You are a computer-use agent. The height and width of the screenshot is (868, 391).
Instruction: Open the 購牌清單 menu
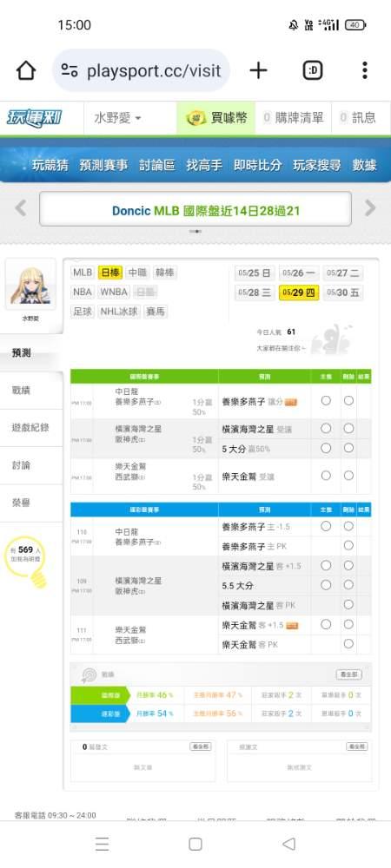(293, 117)
